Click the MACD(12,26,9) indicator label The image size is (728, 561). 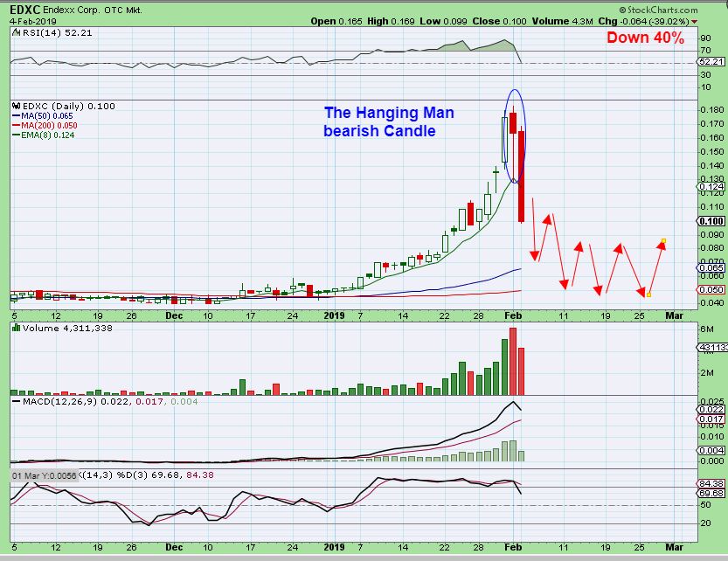[x=59, y=401]
